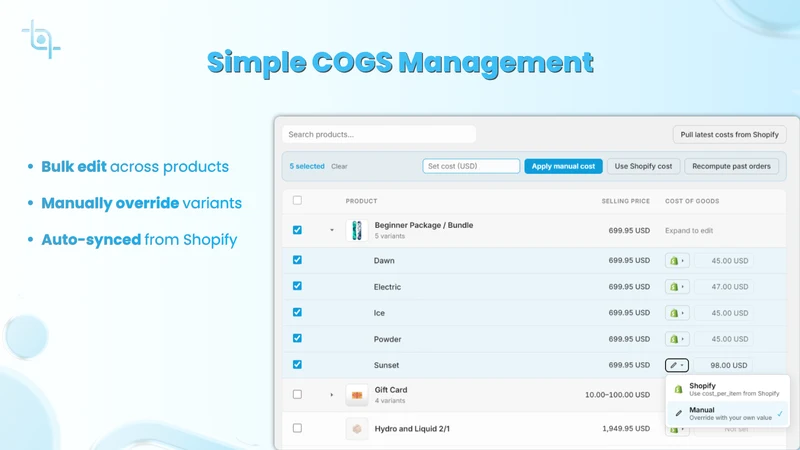Click the Ice 45.00 USD cost field

[x=723, y=313]
